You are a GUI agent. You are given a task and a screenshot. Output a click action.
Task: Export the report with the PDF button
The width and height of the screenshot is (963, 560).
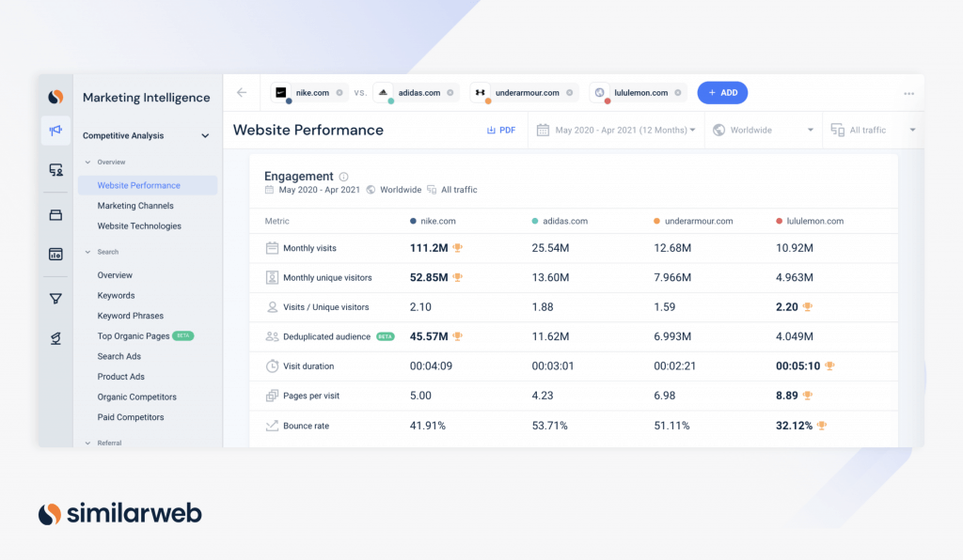(x=501, y=130)
